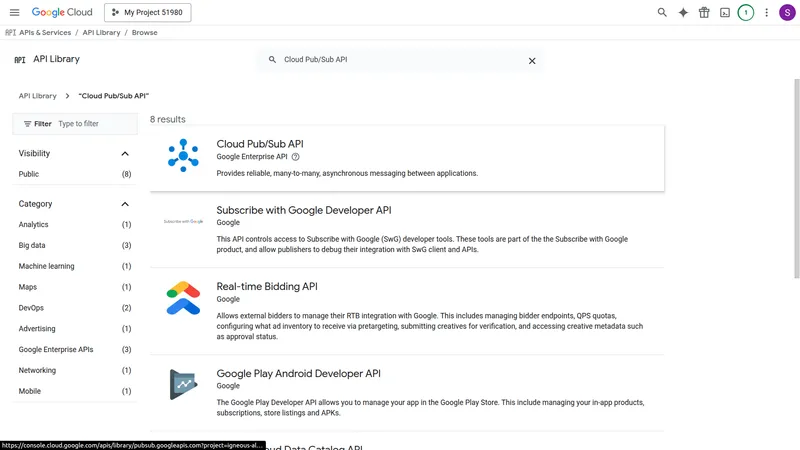Screen dimensions: 800x450
Task: Click the Google Cloud logo
Action: coord(62,12)
